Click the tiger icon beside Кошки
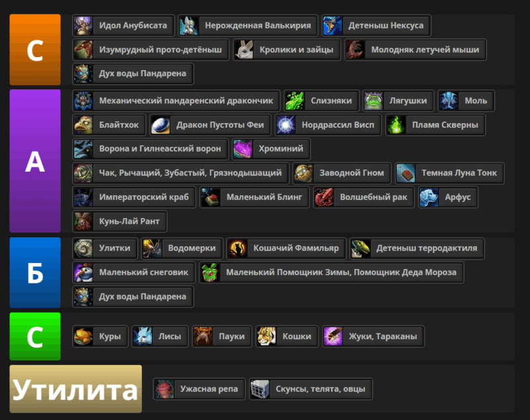This screenshot has width=530, height=420. click(267, 337)
